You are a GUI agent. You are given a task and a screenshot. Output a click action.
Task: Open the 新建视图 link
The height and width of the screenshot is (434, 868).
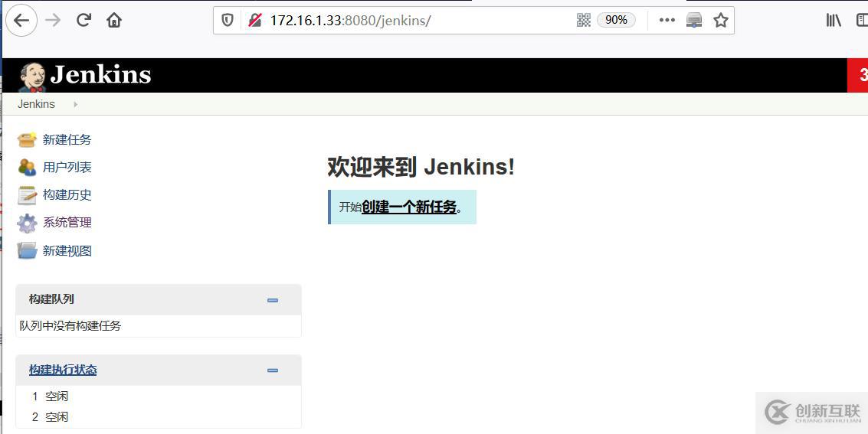pyautogui.click(x=67, y=250)
